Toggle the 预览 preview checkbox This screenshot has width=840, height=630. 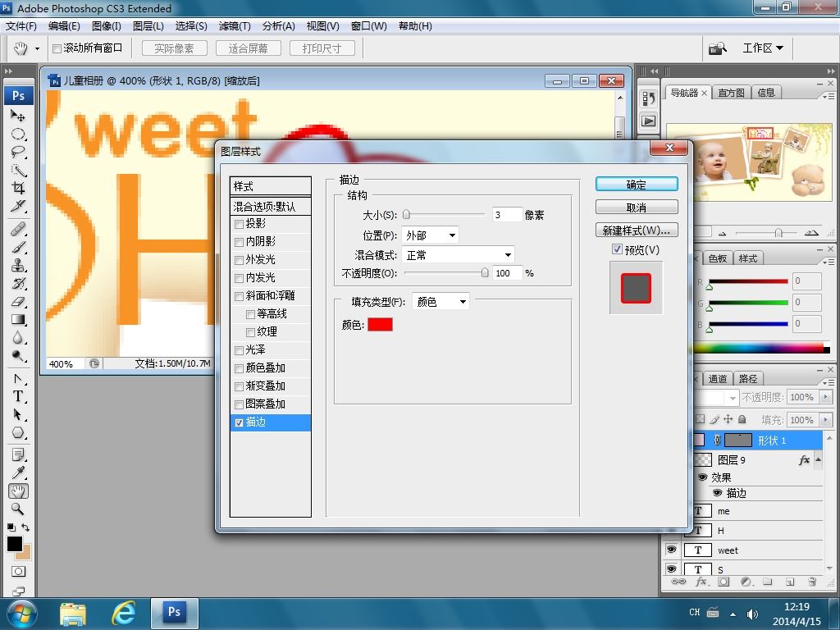point(617,249)
